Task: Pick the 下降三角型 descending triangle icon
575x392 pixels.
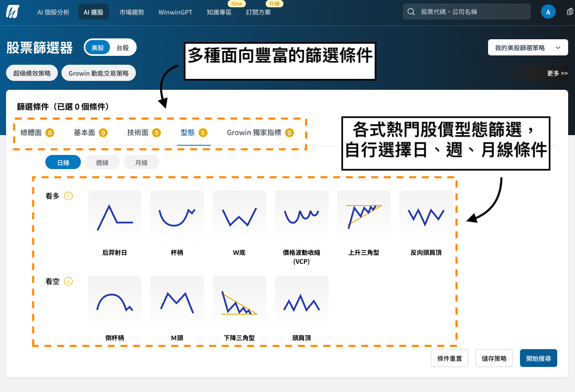Action: (x=239, y=302)
